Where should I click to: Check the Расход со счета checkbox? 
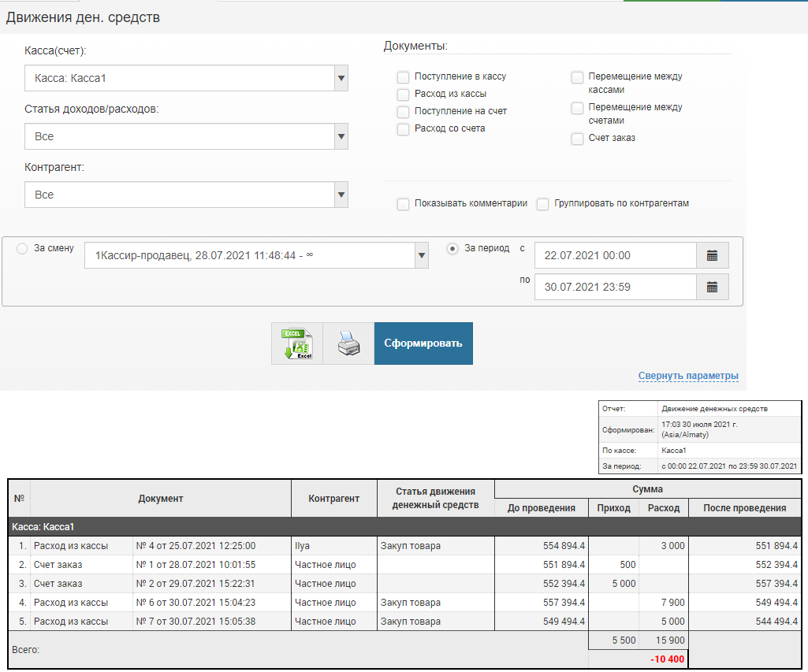403,129
